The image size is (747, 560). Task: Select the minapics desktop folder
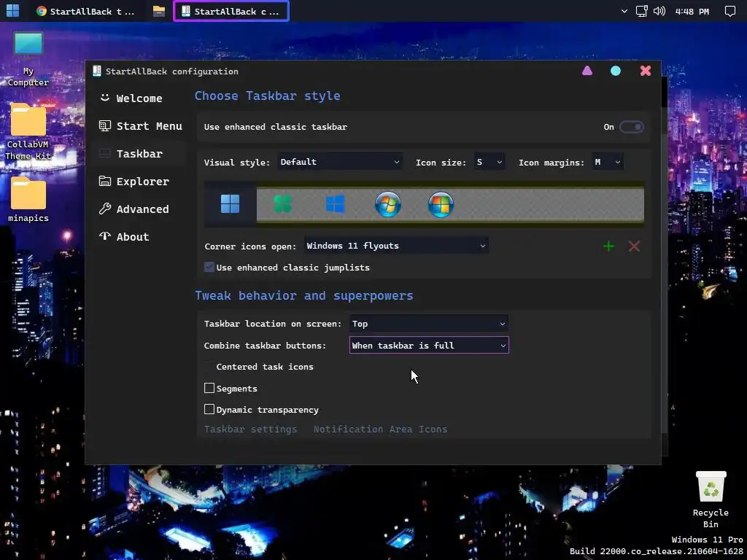click(x=28, y=199)
